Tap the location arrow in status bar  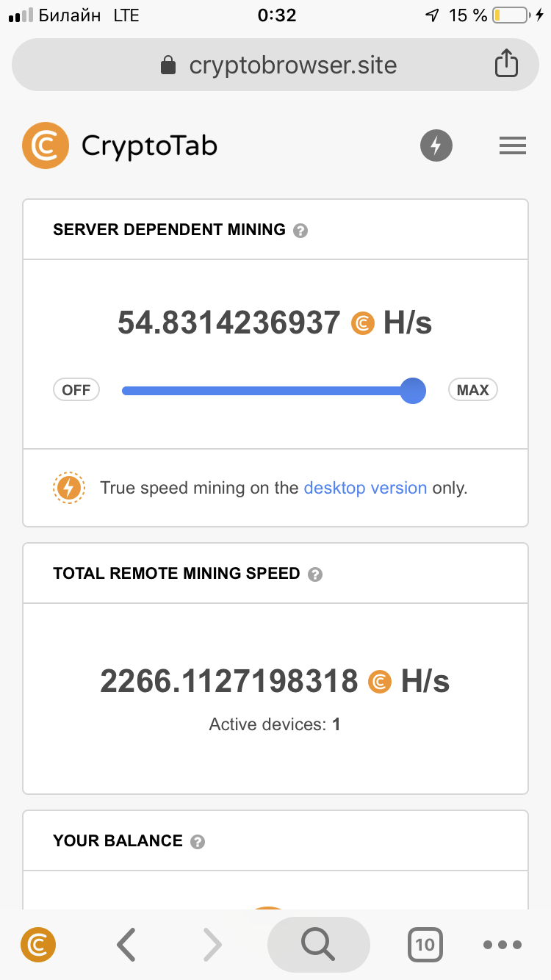433,15
